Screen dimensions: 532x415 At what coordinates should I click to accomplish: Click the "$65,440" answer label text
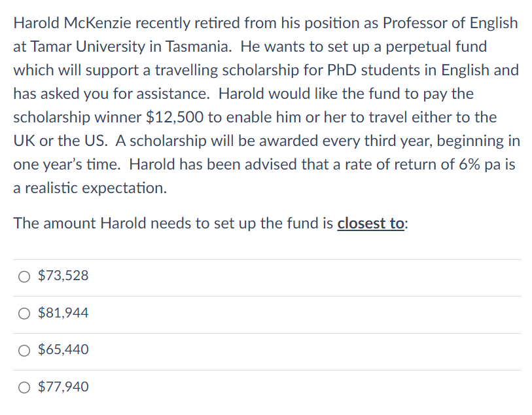point(63,350)
